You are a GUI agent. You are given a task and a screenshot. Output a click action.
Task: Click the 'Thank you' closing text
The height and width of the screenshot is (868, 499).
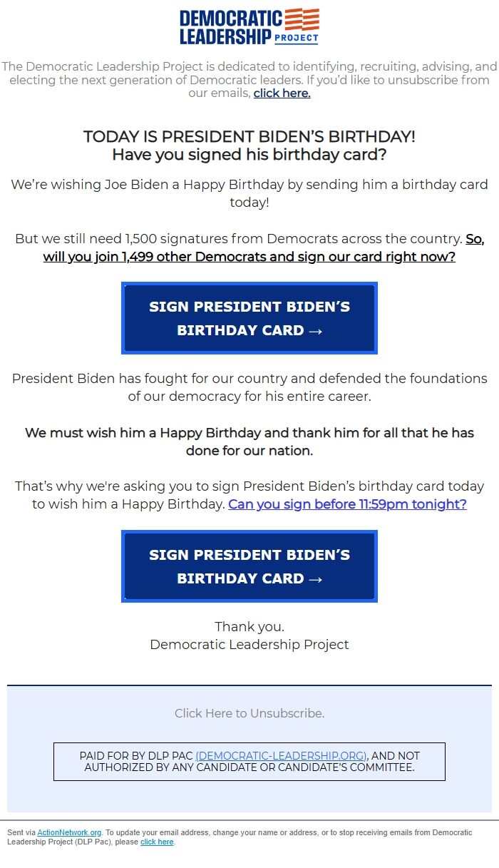pos(249,626)
